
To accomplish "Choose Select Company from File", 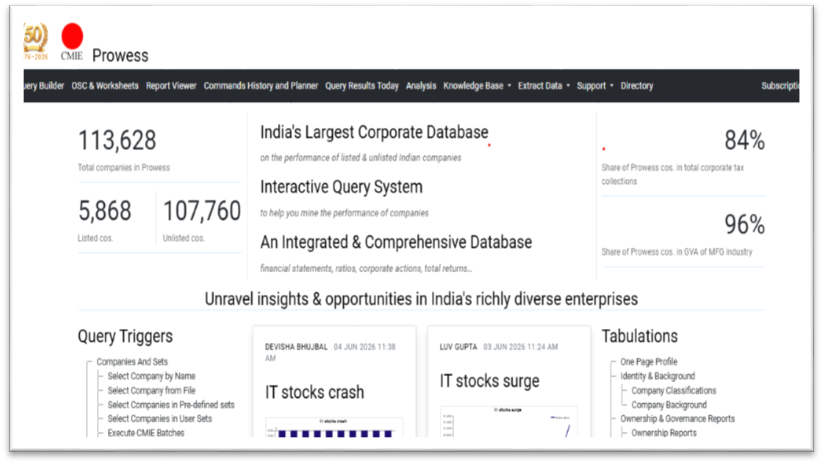I will [151, 391].
